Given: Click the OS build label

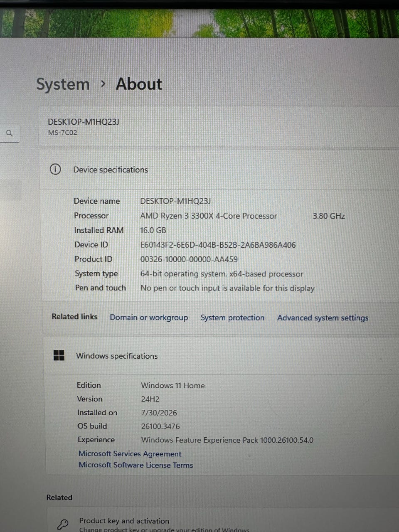Looking at the screenshot, I should (x=92, y=426).
